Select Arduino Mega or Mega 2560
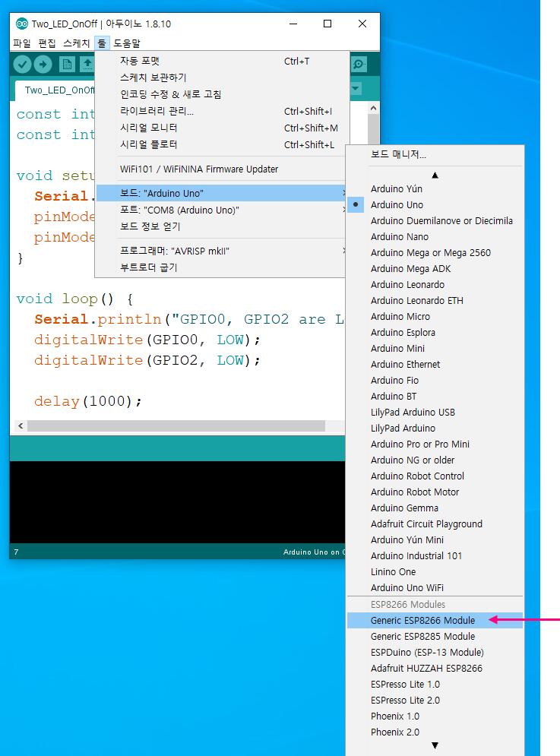This screenshot has width=560, height=756. tap(435, 252)
